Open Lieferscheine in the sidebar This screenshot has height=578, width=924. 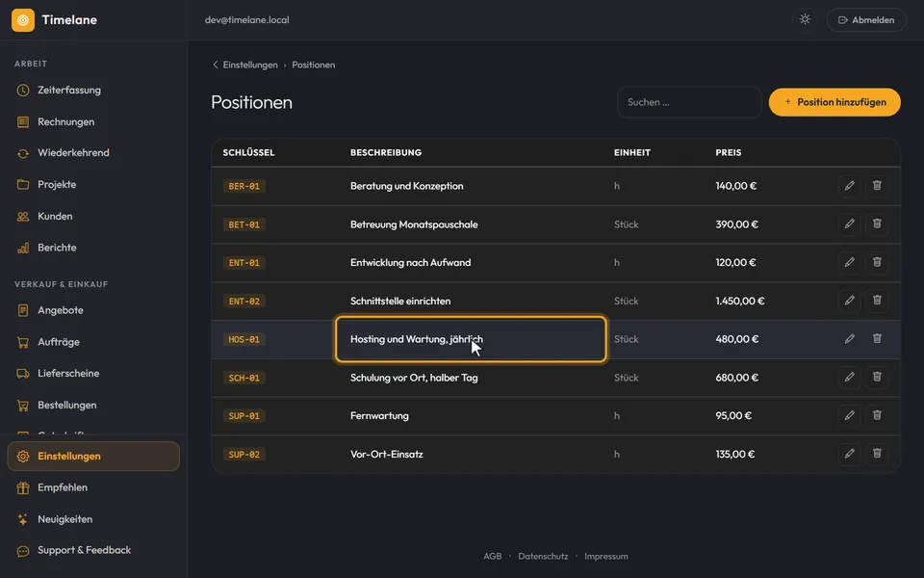[x=93, y=374]
